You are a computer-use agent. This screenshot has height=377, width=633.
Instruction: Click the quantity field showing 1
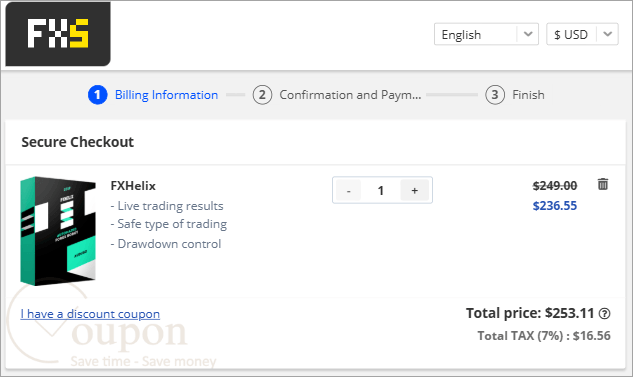[x=380, y=191]
